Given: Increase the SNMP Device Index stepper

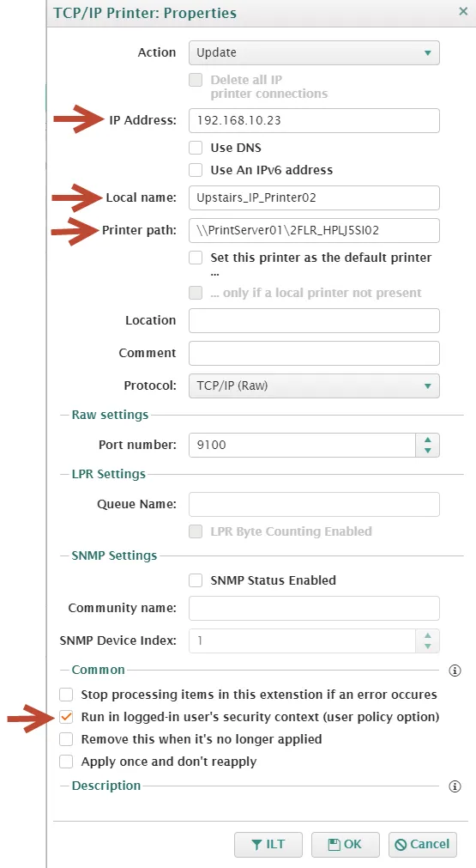Looking at the screenshot, I should (427, 635).
